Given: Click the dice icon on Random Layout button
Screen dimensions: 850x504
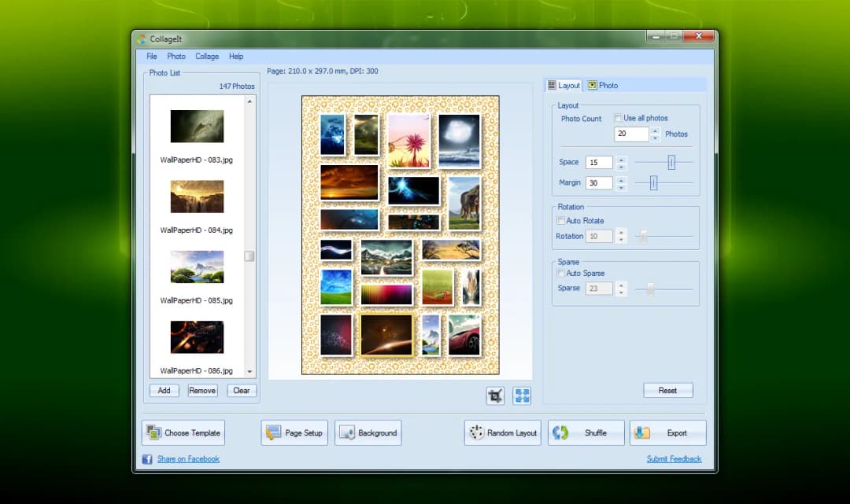Looking at the screenshot, I should pyautogui.click(x=476, y=432).
